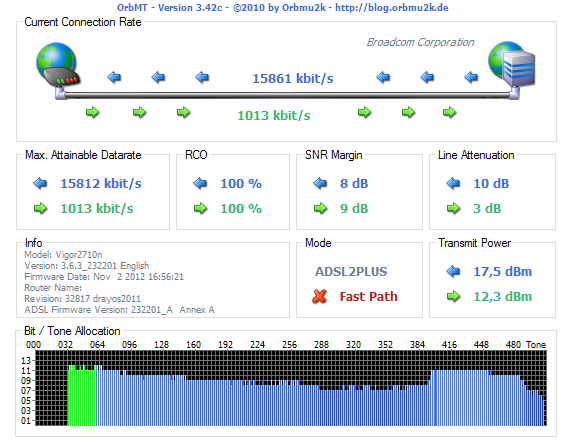Click green upstream arrow in RCO panel
Image resolution: width=573 pixels, height=446 pixels.
coord(200,209)
